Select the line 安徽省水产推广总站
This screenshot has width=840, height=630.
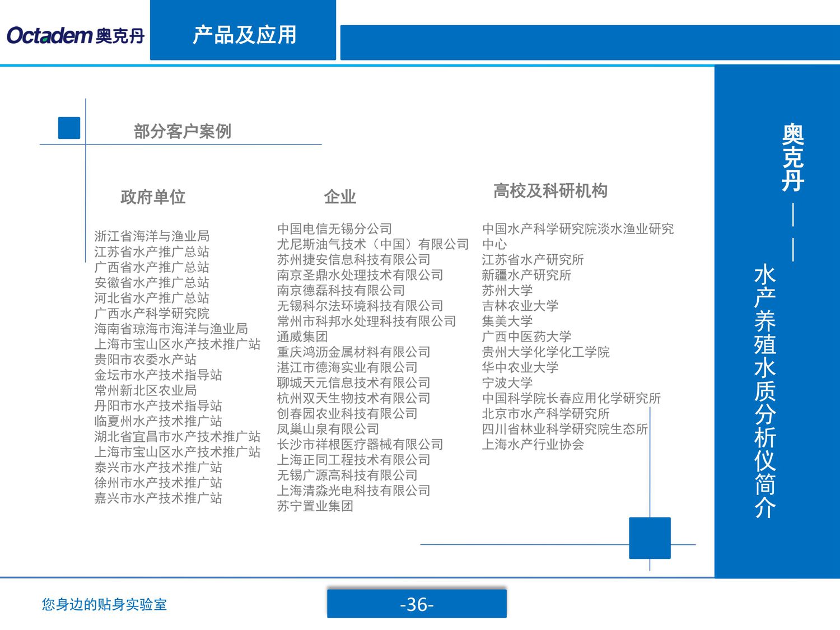[152, 283]
